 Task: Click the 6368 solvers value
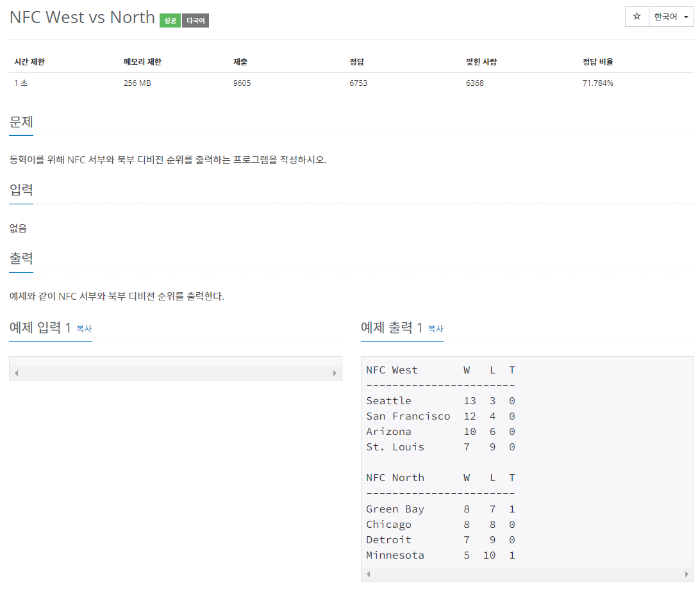pos(475,83)
